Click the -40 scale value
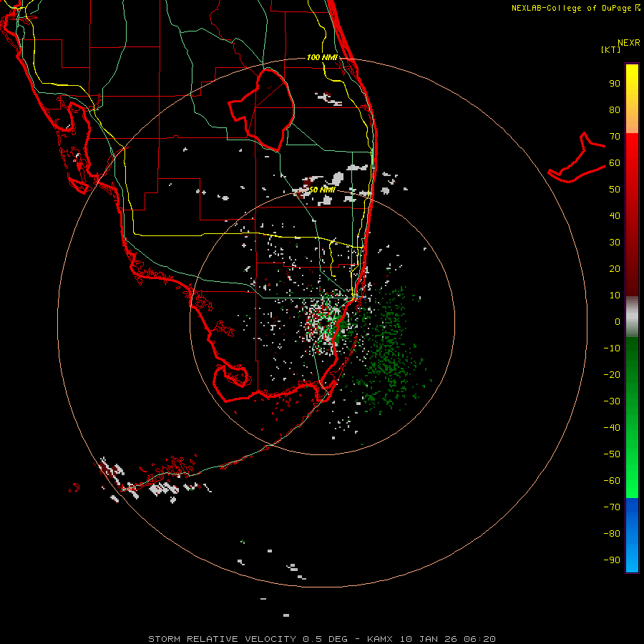 click(612, 428)
